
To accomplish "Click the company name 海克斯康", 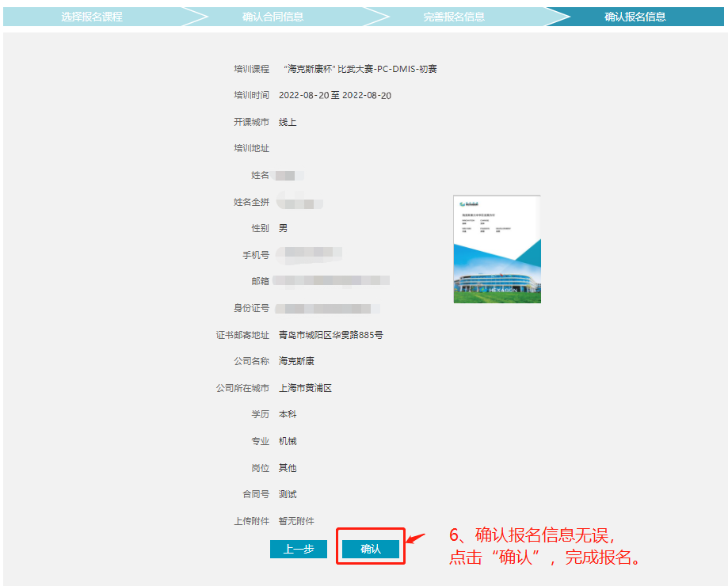I will point(296,362).
